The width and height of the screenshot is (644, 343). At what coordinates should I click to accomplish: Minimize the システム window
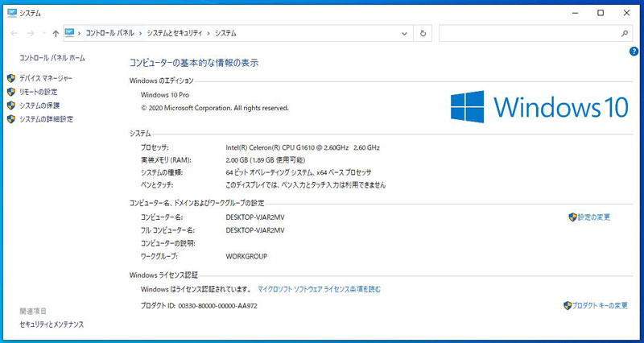pos(575,13)
